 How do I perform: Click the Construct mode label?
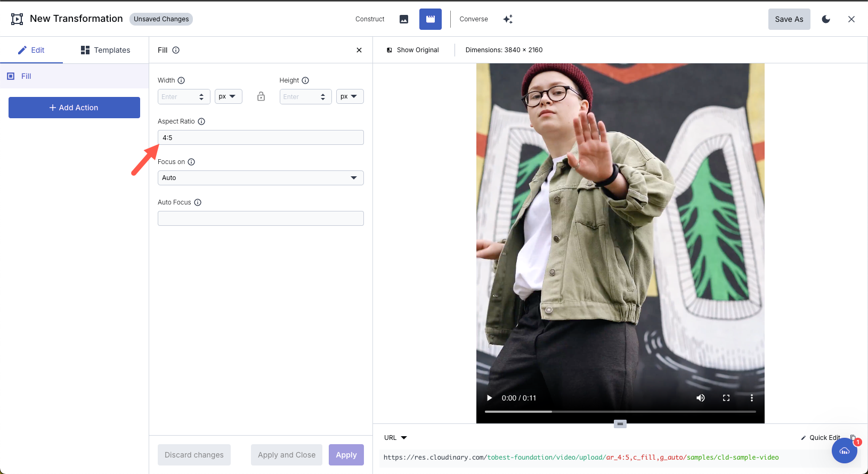370,19
